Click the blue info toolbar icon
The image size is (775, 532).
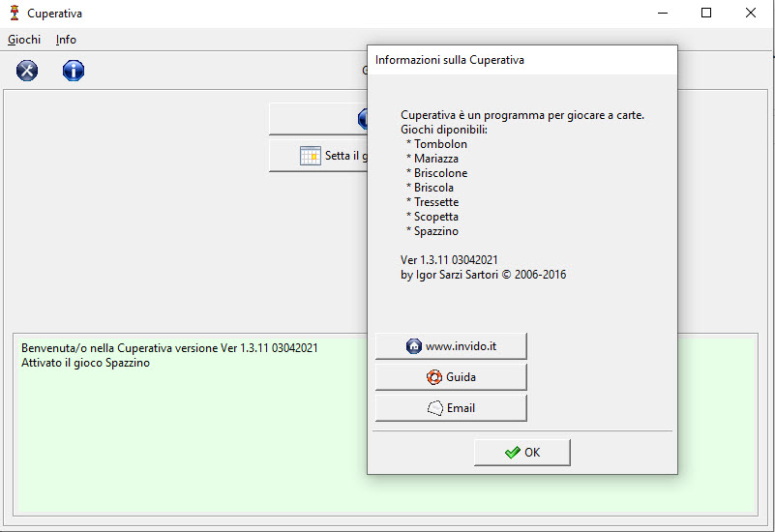[x=74, y=71]
